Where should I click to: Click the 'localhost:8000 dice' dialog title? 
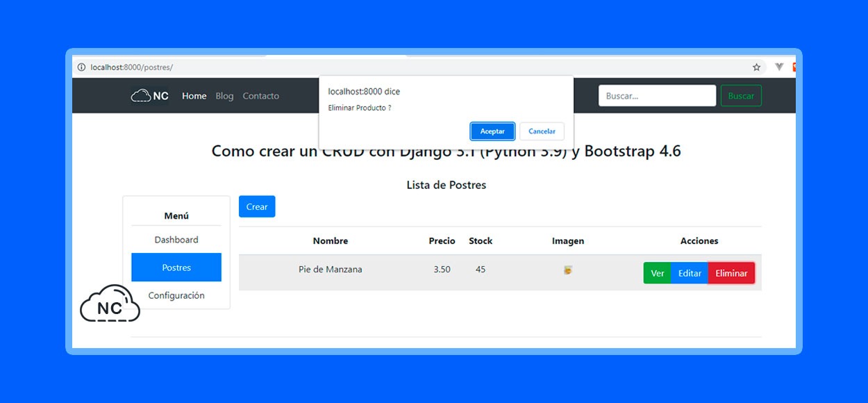coord(364,92)
